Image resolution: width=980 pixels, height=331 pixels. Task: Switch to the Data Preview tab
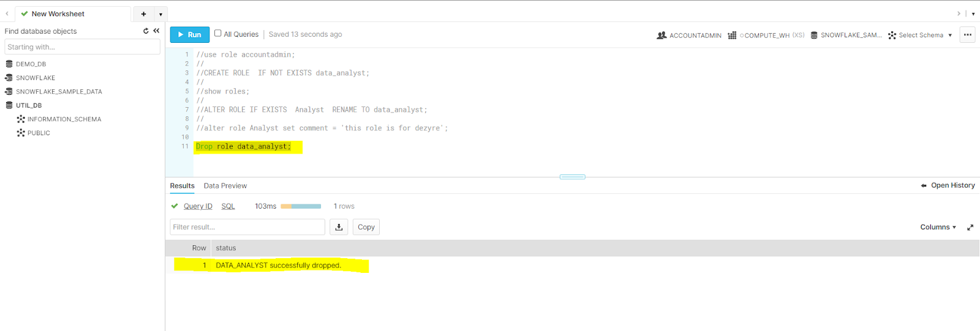click(225, 186)
